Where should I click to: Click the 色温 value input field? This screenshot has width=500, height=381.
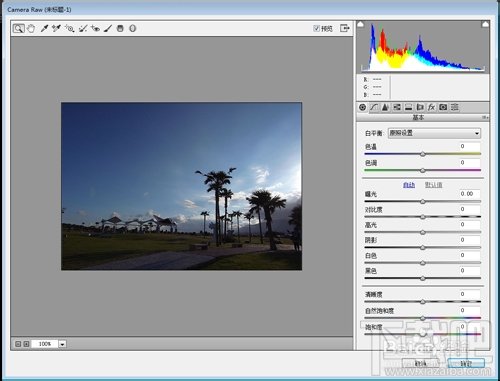click(x=470, y=146)
